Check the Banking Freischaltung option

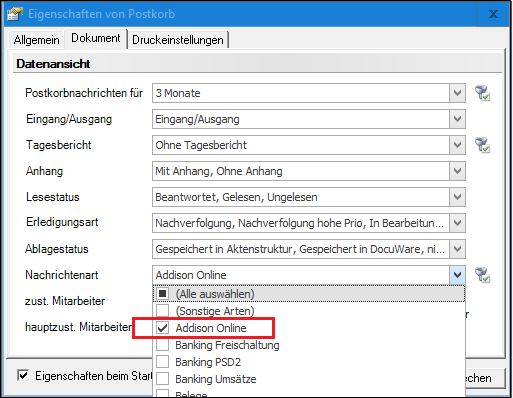[163, 345]
